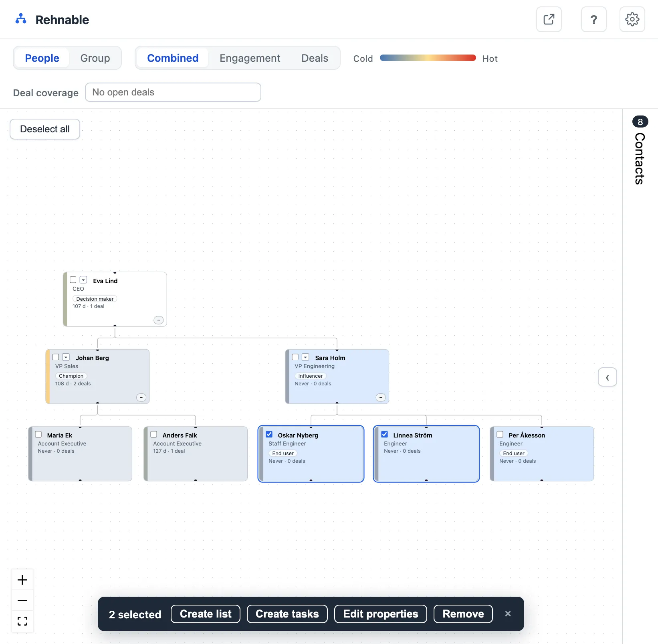Switch to the People tab

[x=42, y=58]
